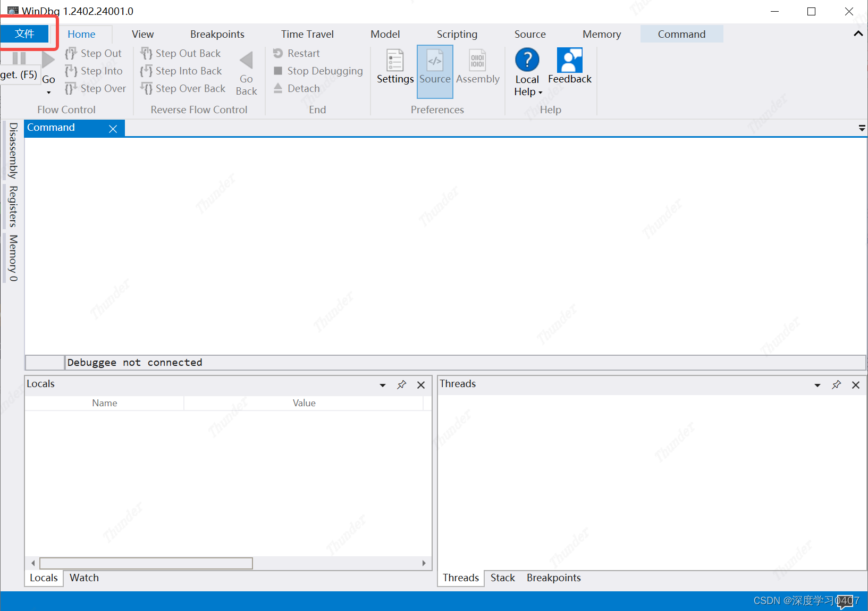The height and width of the screenshot is (611, 868).
Task: Open Settings preferences
Action: 395,66
